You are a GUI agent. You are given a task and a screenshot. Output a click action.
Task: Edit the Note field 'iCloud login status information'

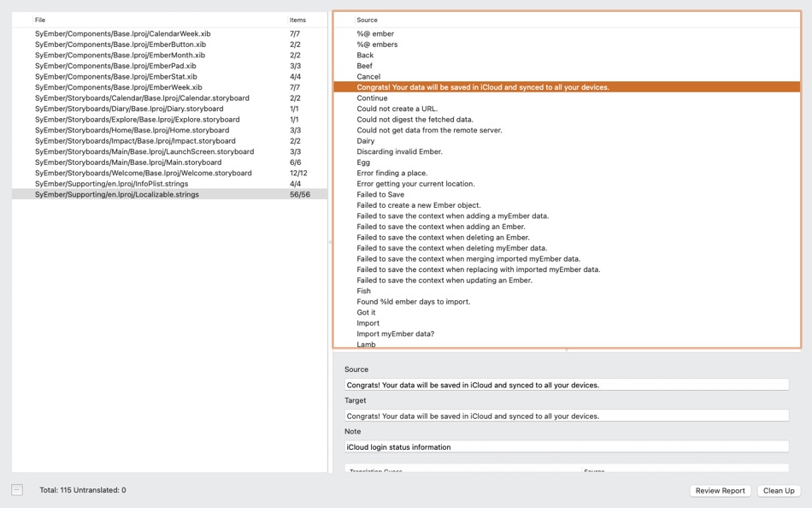pos(567,446)
